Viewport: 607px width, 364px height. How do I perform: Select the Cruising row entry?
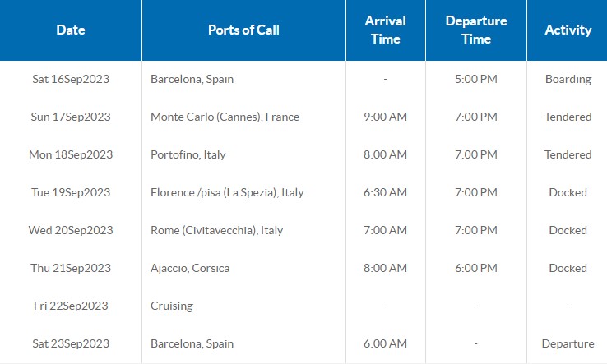(172, 306)
